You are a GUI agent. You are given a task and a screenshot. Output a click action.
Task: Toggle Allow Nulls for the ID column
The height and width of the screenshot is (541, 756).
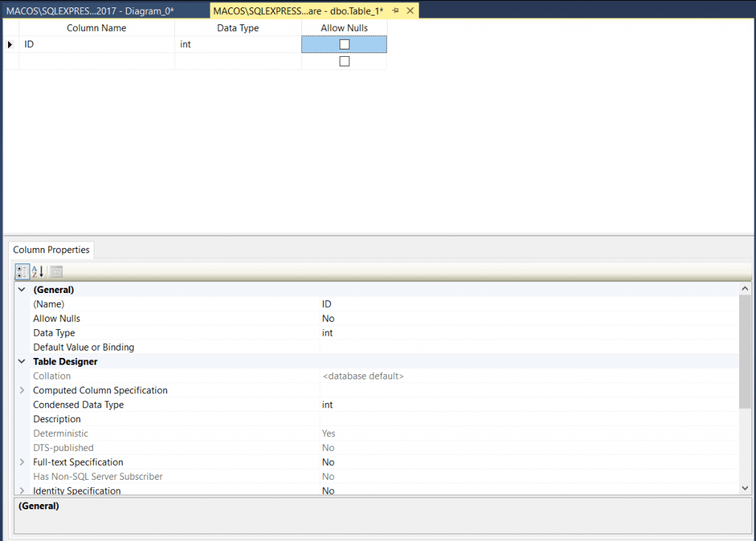(x=344, y=45)
